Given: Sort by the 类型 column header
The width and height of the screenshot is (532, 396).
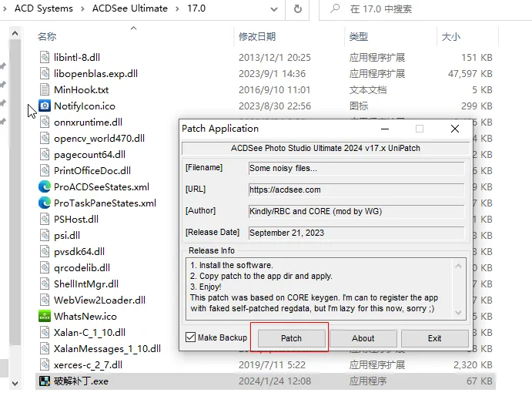Looking at the screenshot, I should click(x=359, y=37).
